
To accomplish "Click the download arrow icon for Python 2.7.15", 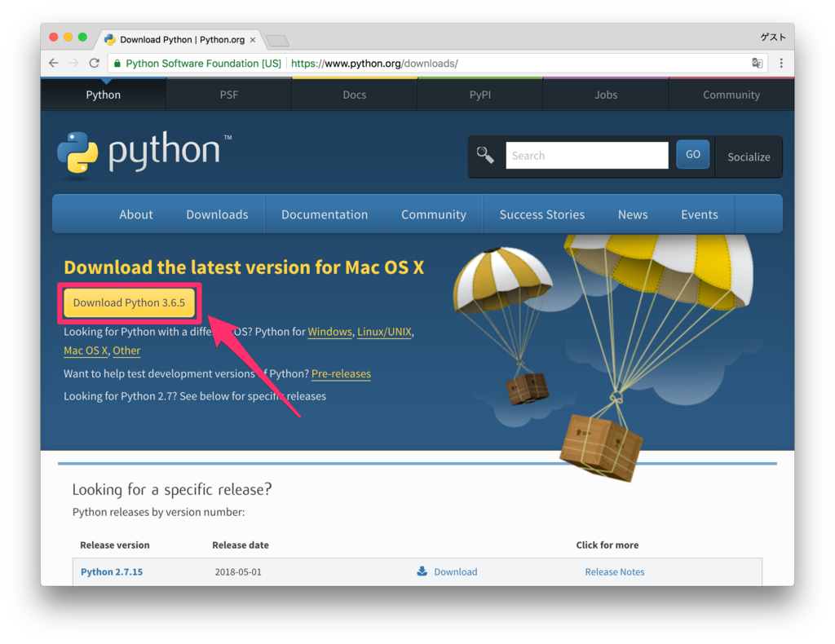I will click(422, 571).
